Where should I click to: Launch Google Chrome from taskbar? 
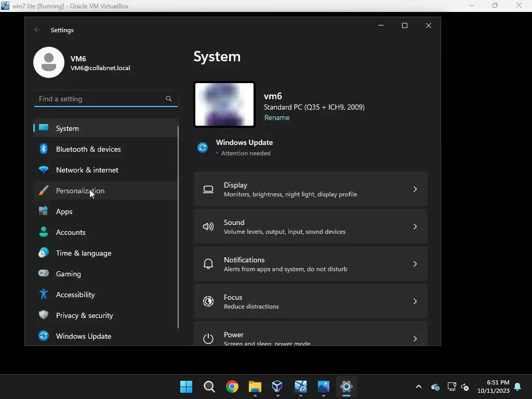point(232,387)
